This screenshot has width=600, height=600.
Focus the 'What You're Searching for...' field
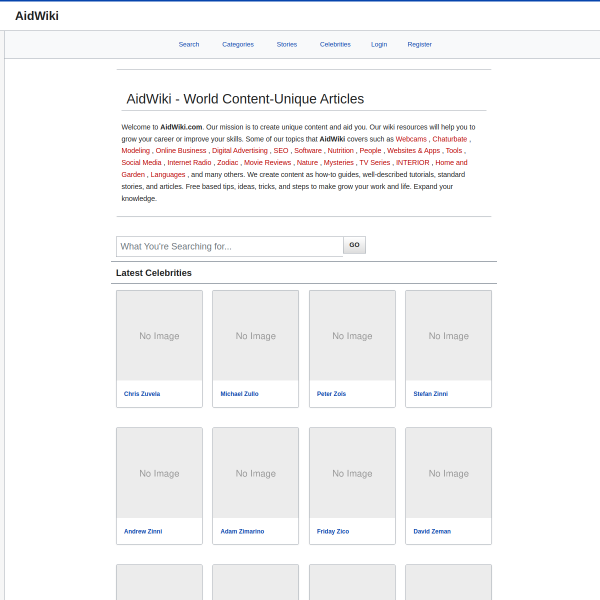click(x=230, y=246)
